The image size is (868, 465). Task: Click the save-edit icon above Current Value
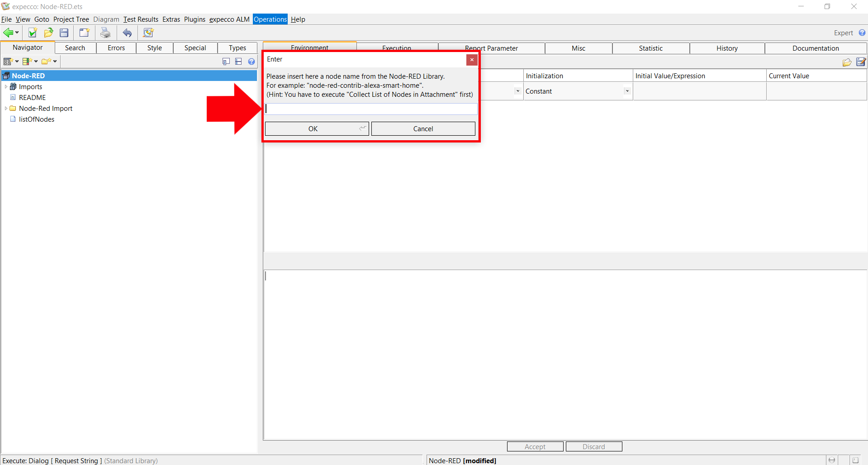tap(861, 62)
